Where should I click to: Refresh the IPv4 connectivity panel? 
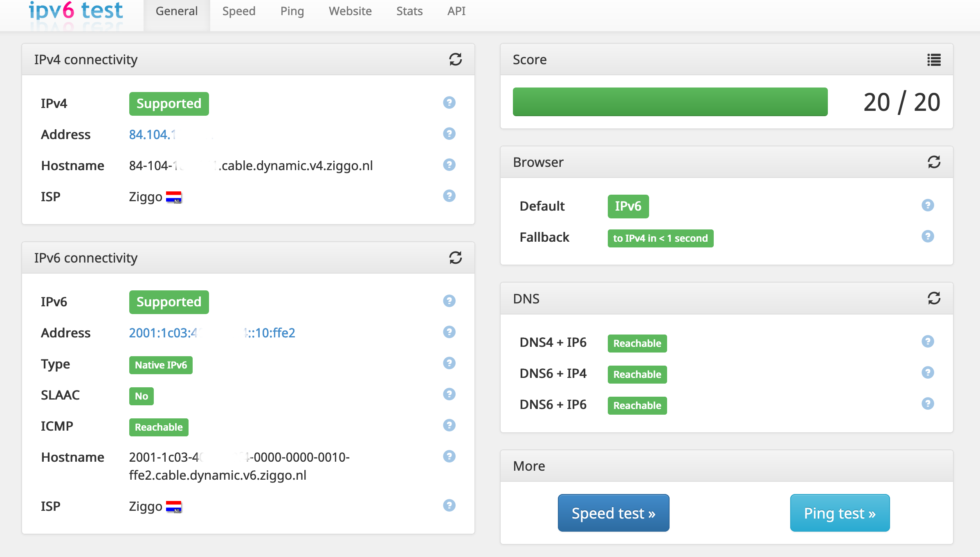455,60
